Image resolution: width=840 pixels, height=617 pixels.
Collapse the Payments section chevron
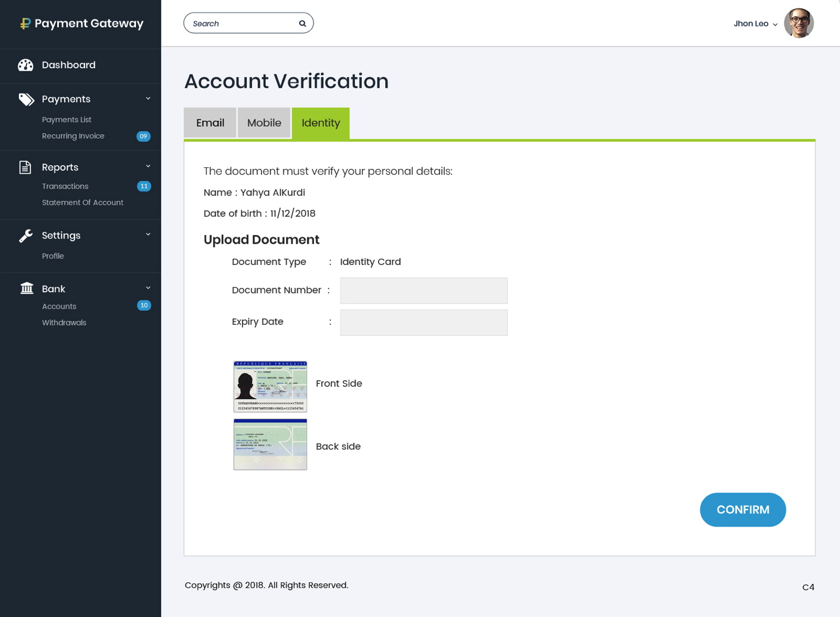148,99
